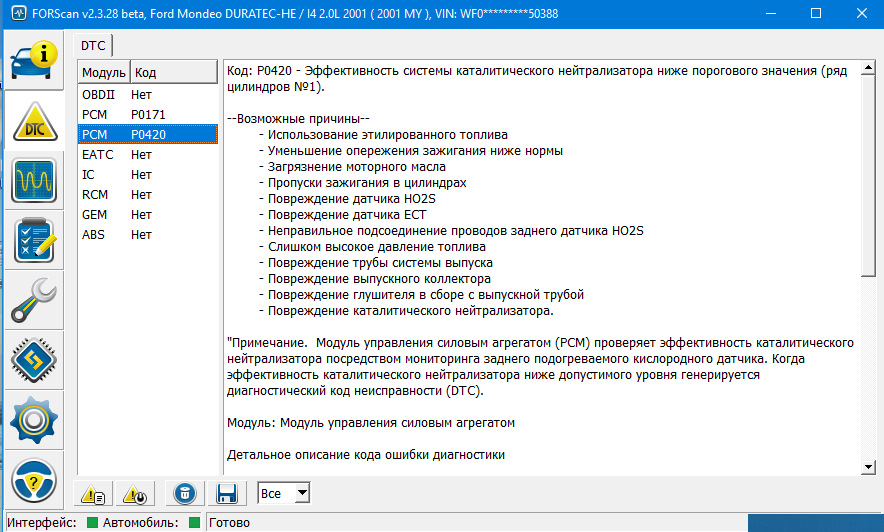The width and height of the screenshot is (884, 532).
Task: Click 'Модуль: Модуль управления силовым агрегатом' line
Action: coord(371,423)
